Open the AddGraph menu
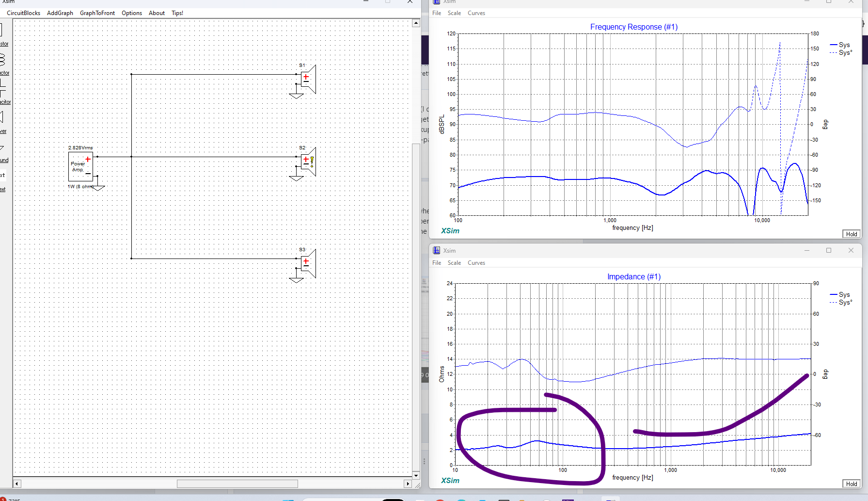Viewport: 868px width, 501px height. 60,13
